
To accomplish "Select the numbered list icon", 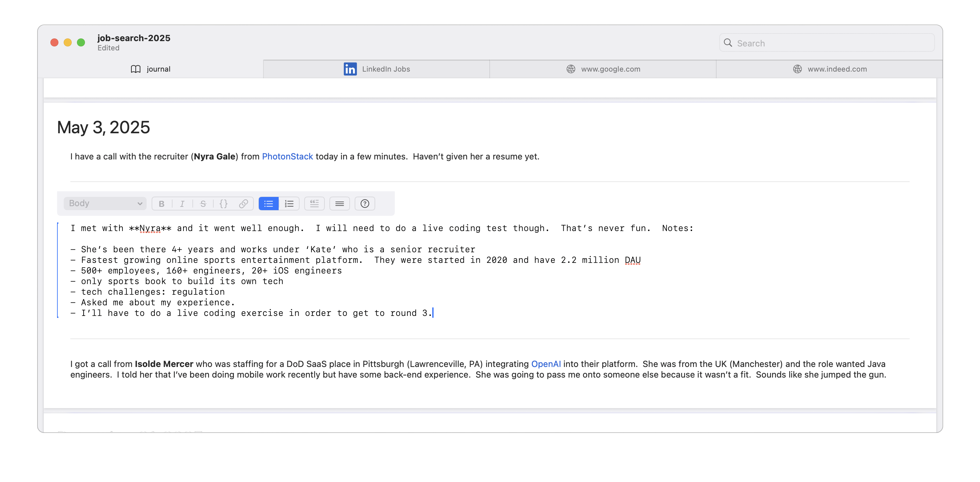I will [289, 204].
